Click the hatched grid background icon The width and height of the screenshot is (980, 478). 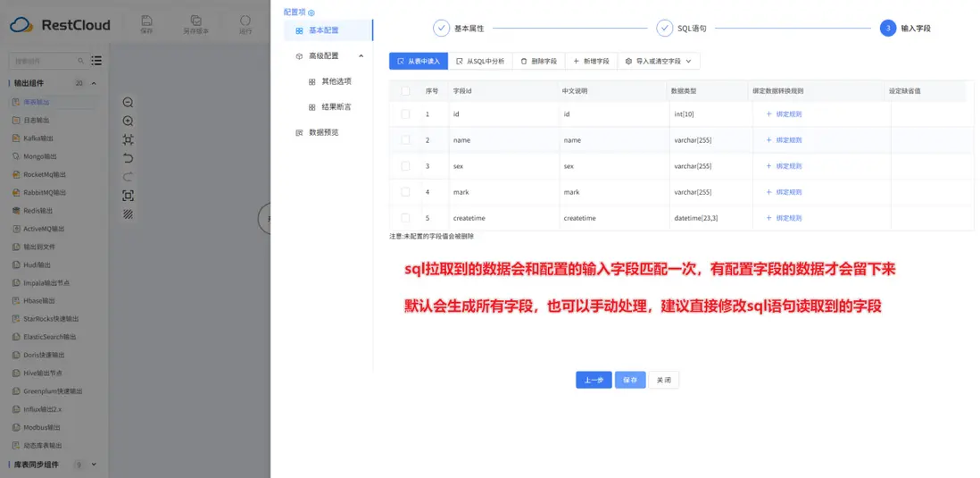tap(129, 214)
